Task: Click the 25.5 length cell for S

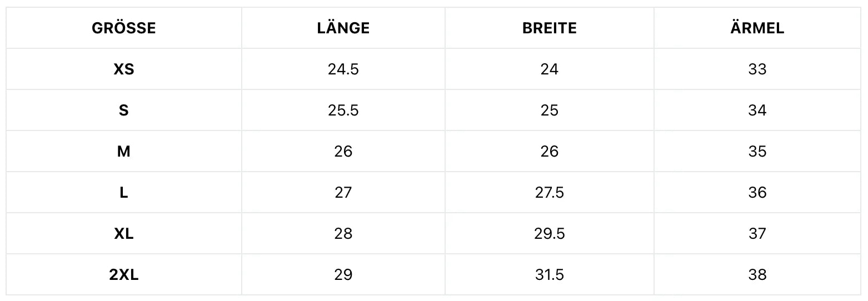Action: [343, 111]
